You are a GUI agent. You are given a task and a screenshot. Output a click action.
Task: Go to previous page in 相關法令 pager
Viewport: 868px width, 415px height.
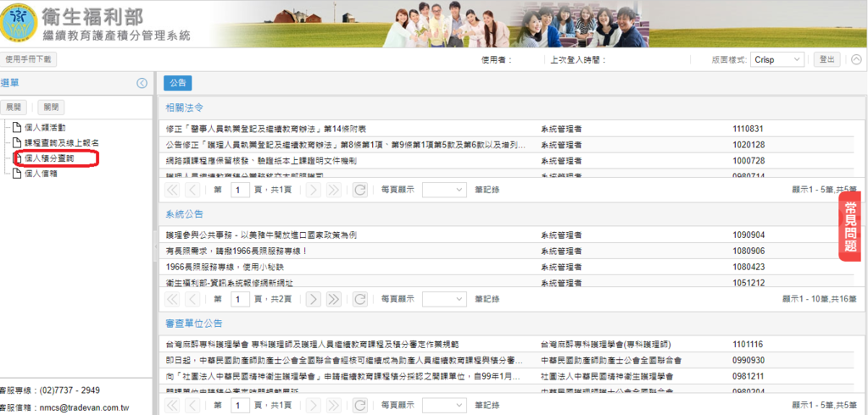point(192,190)
